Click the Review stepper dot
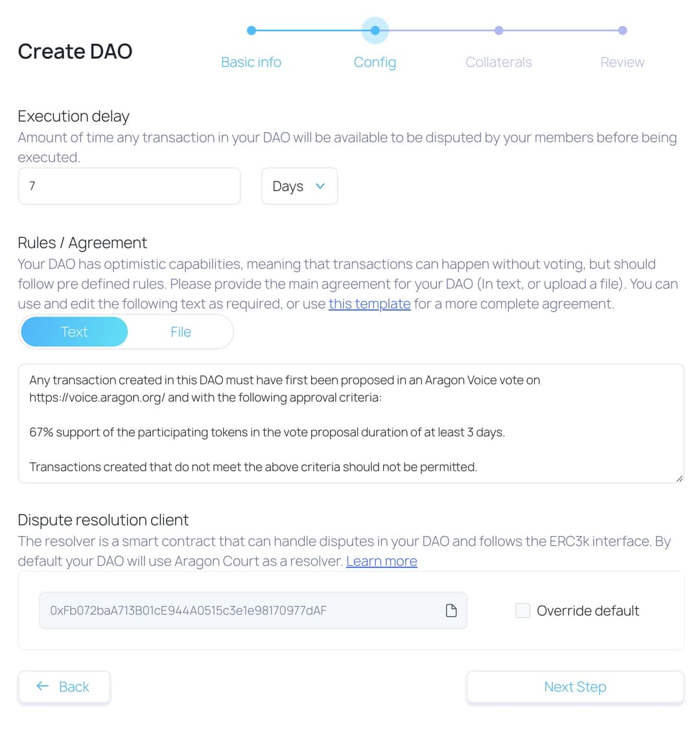Screen dimensions: 700x737 623,30
